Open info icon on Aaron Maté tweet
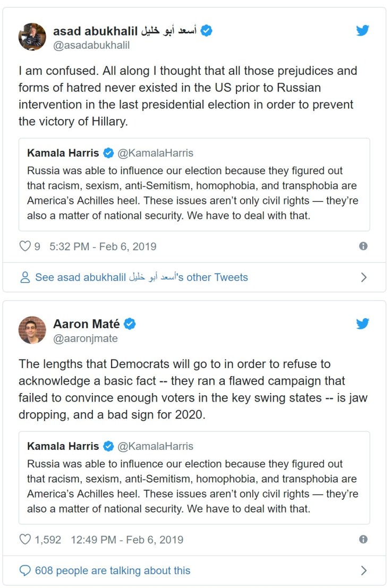The width and height of the screenshot is (391, 588). point(363,539)
